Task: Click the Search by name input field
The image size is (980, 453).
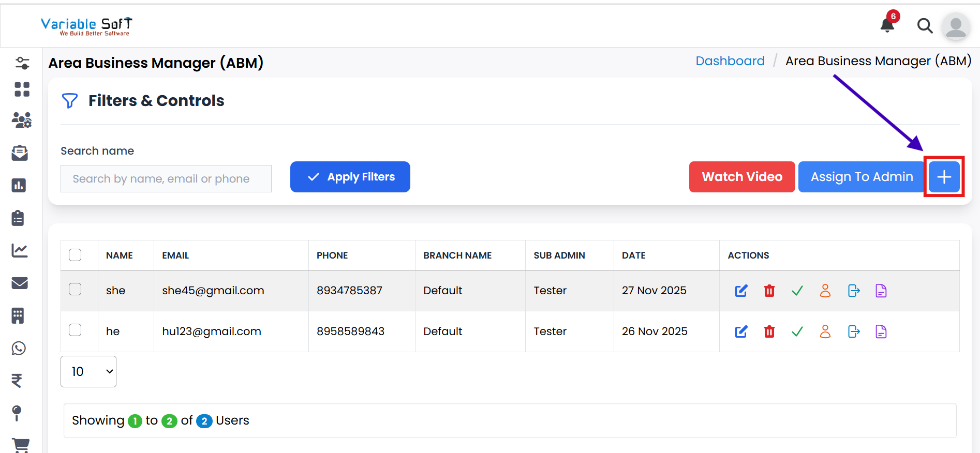Action: point(166,179)
